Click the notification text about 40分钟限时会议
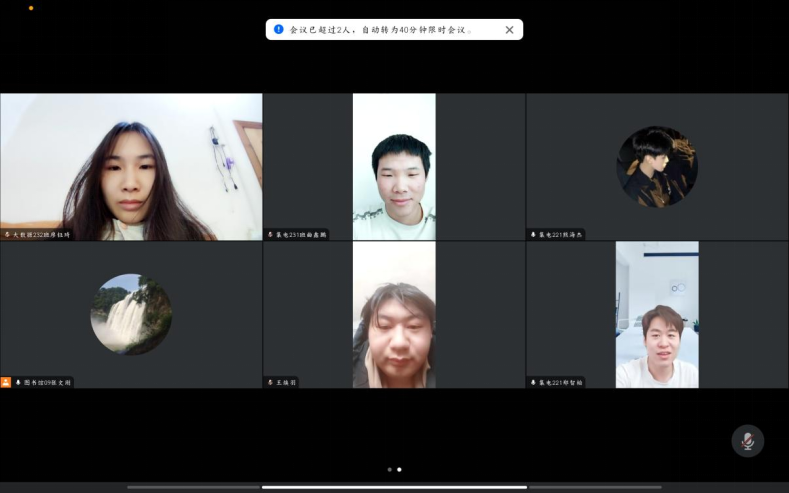 pyautogui.click(x=380, y=30)
